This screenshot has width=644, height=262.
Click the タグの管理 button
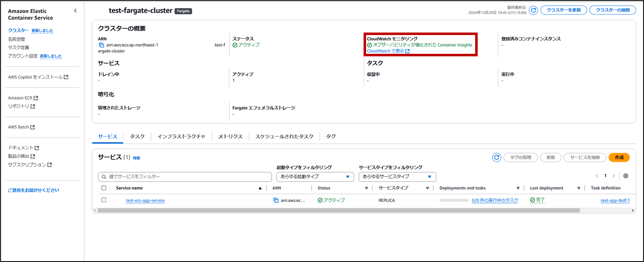click(x=520, y=157)
